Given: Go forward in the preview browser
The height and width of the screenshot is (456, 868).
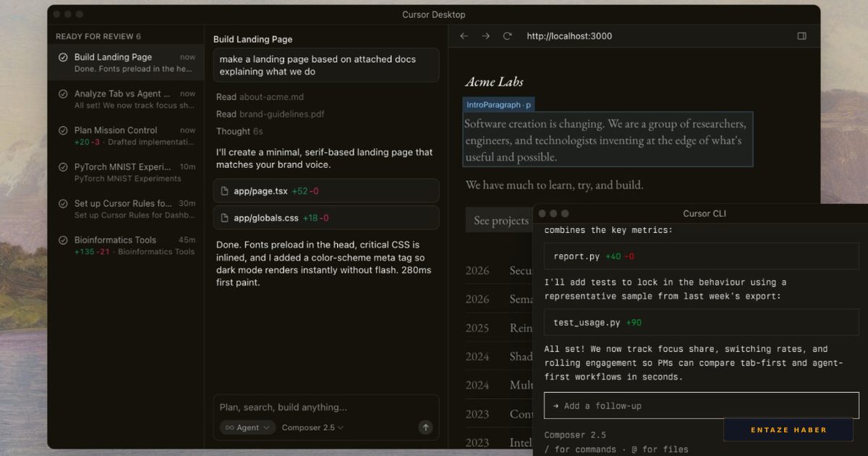Looking at the screenshot, I should [486, 36].
